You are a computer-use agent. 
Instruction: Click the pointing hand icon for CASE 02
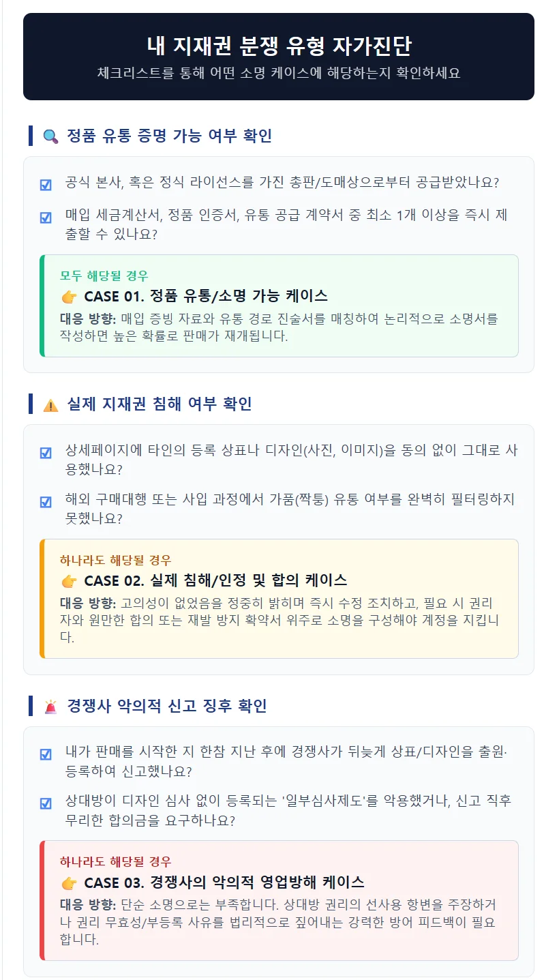pos(69,580)
